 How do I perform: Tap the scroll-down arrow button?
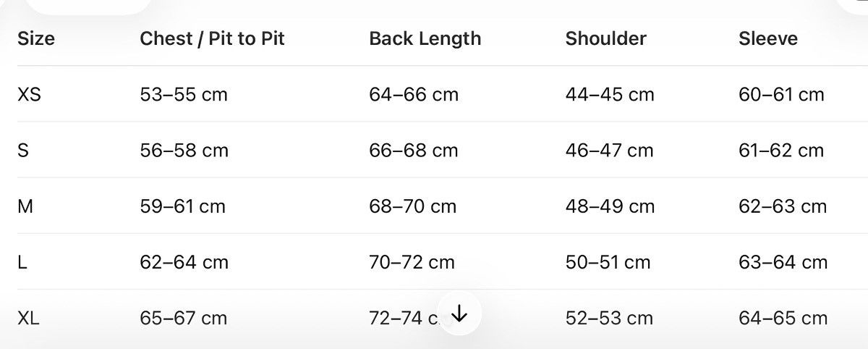(459, 314)
